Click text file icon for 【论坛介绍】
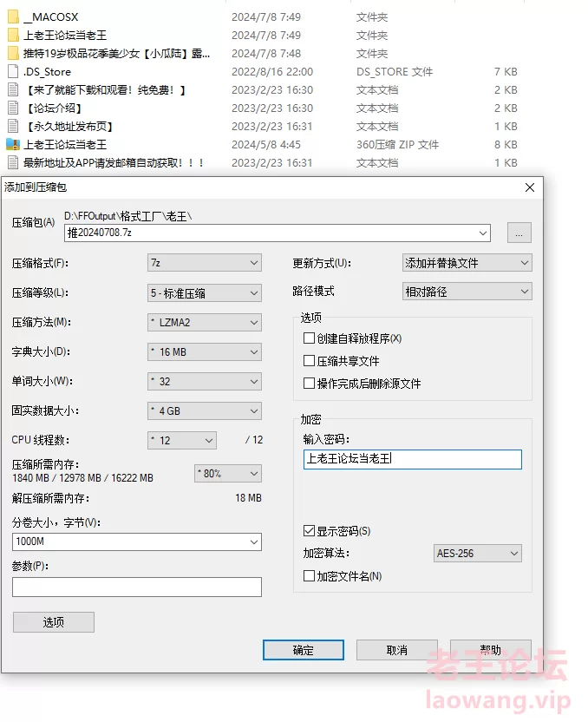Viewport: 588px width, 722px height. tap(13, 108)
